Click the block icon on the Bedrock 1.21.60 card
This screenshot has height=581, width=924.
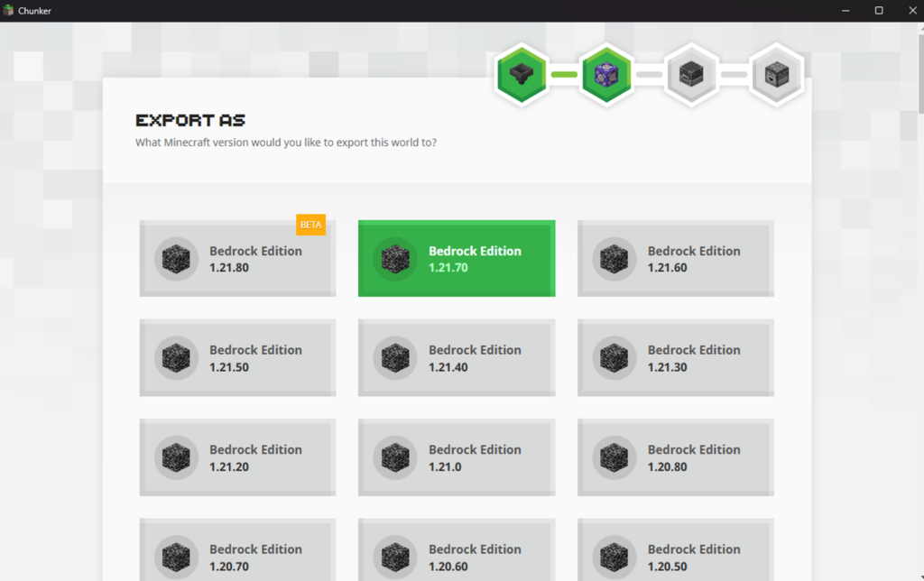click(x=614, y=258)
